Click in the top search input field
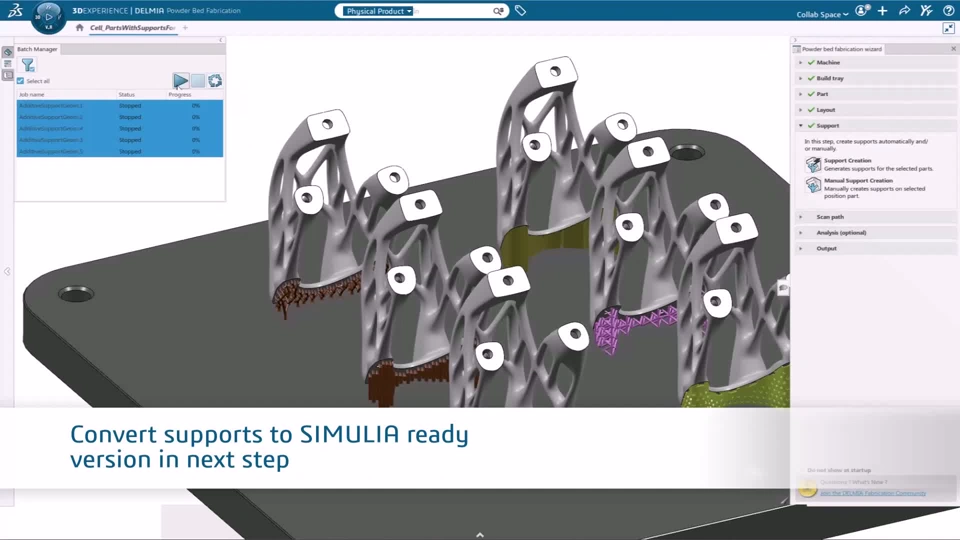 pos(453,11)
